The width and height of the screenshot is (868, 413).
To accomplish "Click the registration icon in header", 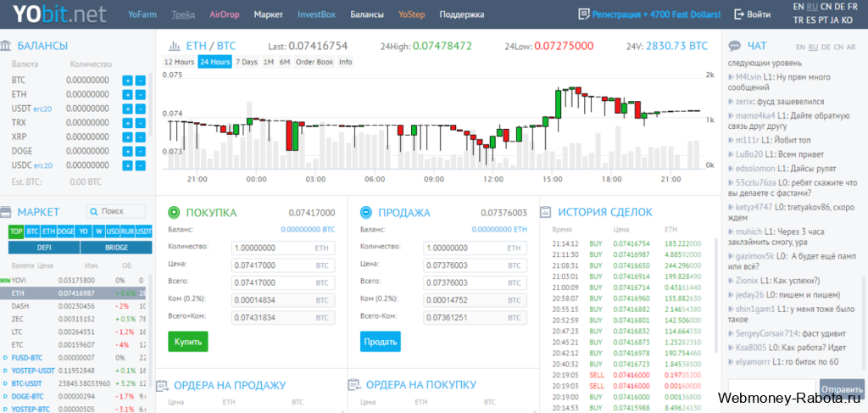I will (583, 14).
